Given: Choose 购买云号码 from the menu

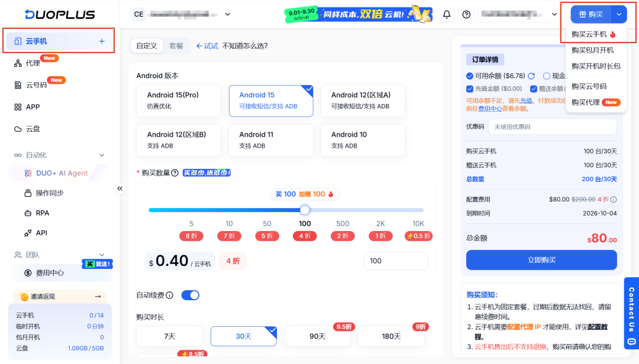Looking at the screenshot, I should 589,86.
